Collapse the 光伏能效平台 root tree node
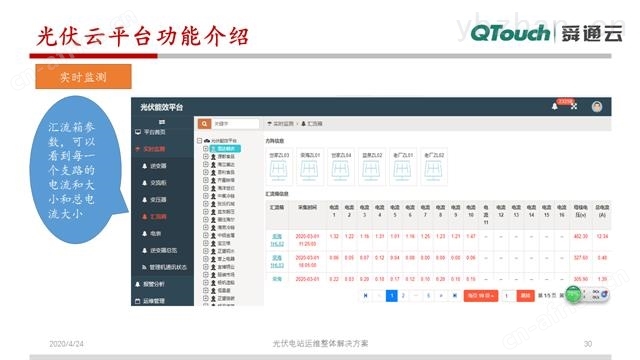The image size is (640, 360). [200, 140]
